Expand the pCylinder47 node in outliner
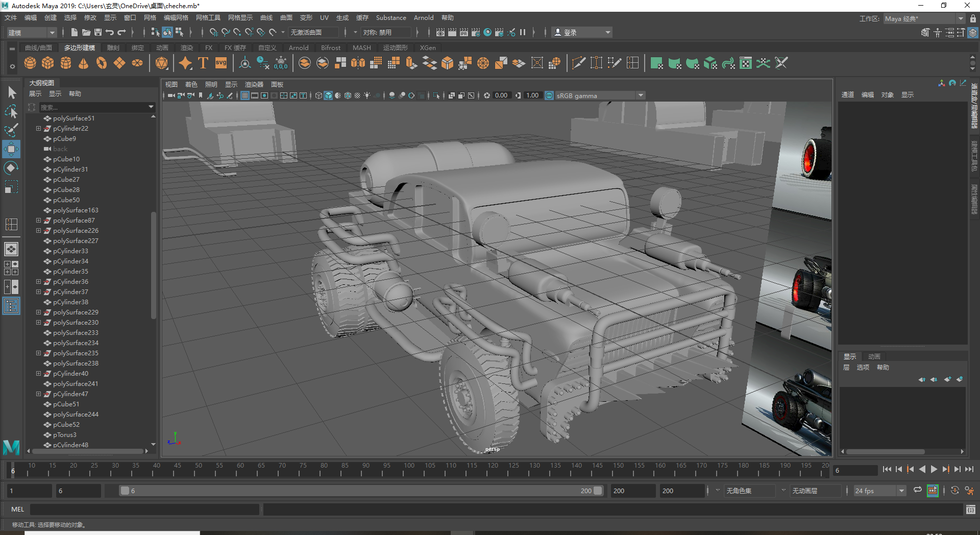Image resolution: width=980 pixels, height=535 pixels. click(x=38, y=394)
